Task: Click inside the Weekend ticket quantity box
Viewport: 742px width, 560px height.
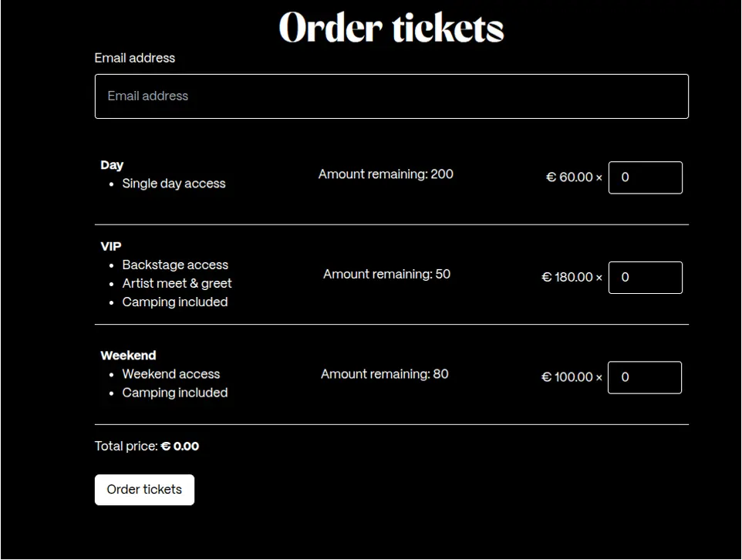Action: (x=645, y=377)
